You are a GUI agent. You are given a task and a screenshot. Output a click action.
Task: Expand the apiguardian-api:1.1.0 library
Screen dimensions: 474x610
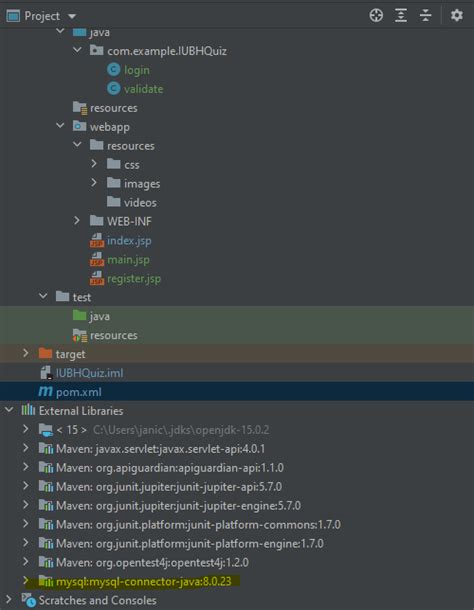pos(26,467)
